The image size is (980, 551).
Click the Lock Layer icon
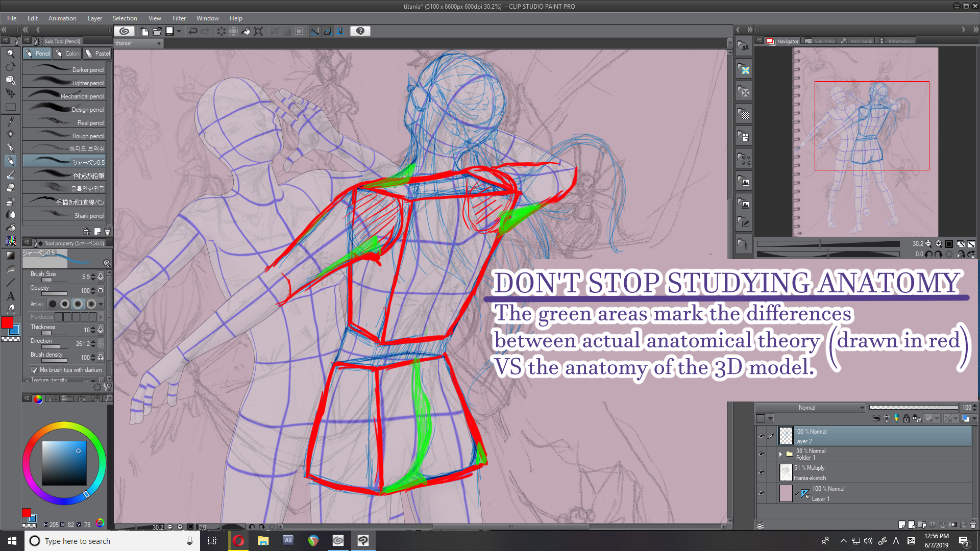pyautogui.click(x=906, y=418)
